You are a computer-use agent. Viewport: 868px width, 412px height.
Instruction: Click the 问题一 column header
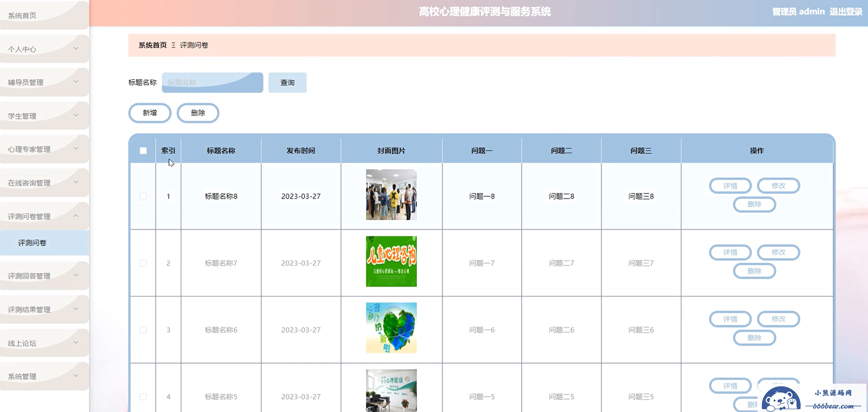point(482,151)
